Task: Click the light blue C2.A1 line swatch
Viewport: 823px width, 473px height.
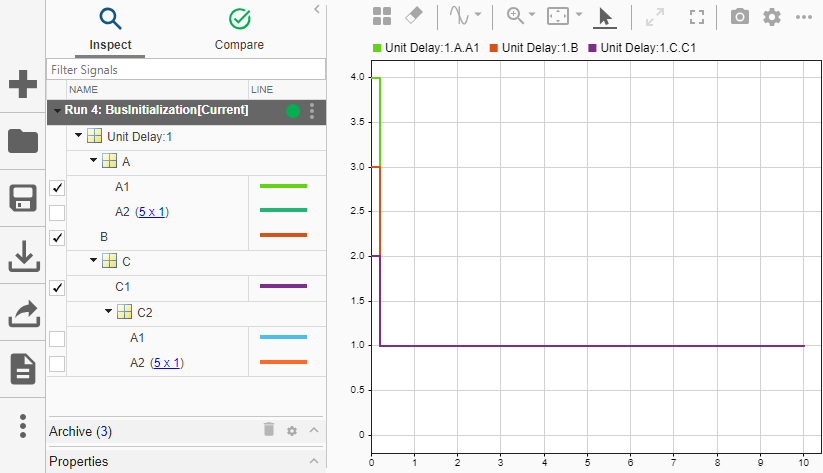Action: click(x=283, y=337)
